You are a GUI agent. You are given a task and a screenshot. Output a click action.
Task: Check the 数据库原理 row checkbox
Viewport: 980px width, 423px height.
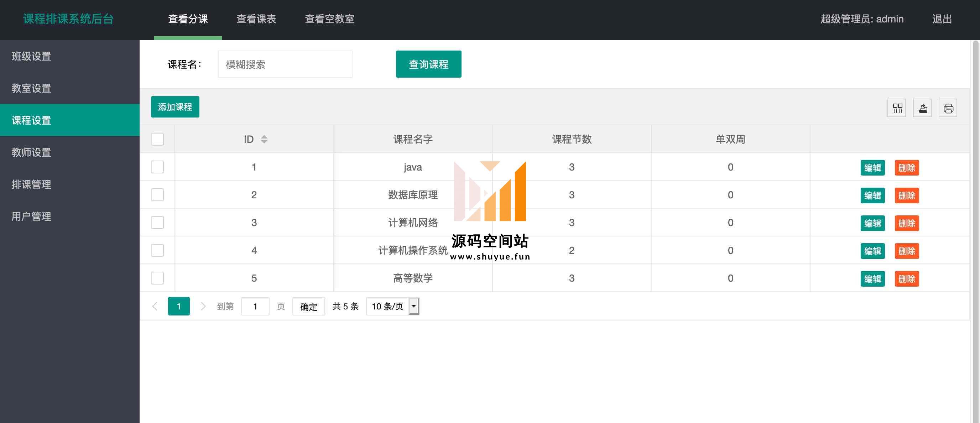[x=157, y=195]
